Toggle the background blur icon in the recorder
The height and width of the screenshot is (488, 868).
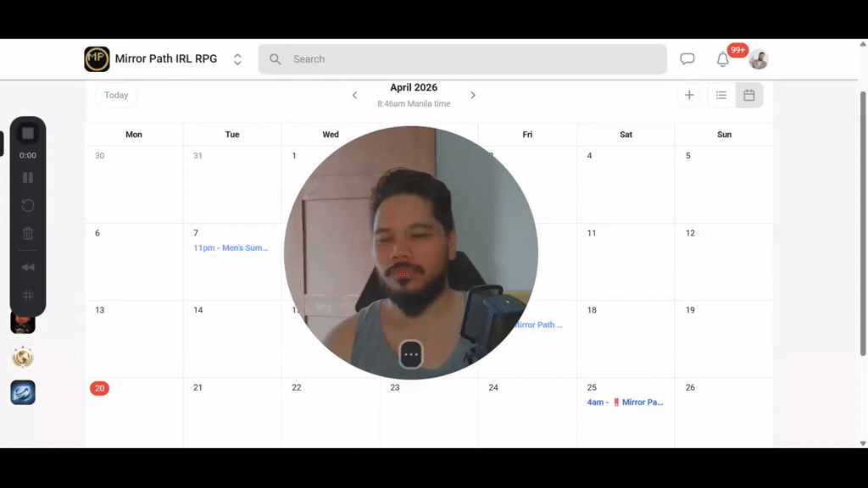28,295
